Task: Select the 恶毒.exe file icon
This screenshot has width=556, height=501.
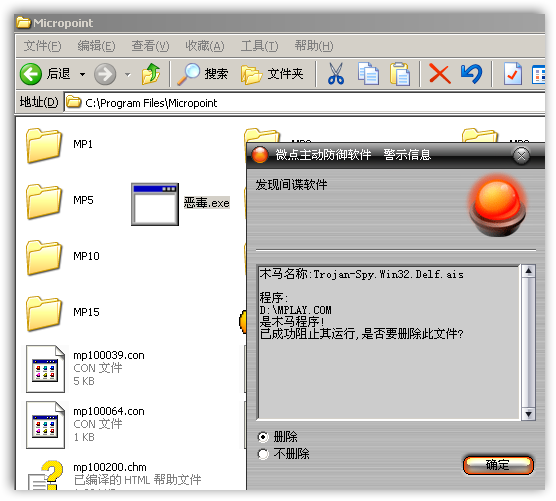Action: tap(155, 204)
